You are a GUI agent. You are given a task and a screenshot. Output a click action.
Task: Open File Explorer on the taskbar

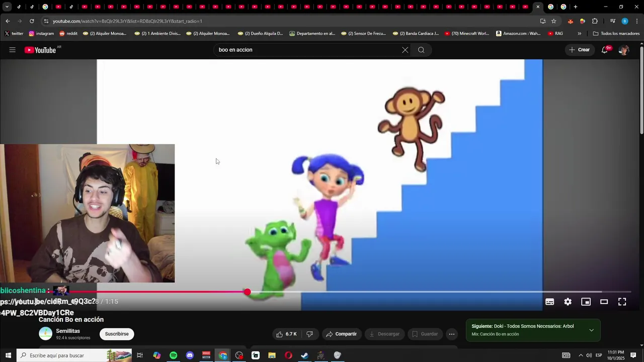pyautogui.click(x=272, y=355)
